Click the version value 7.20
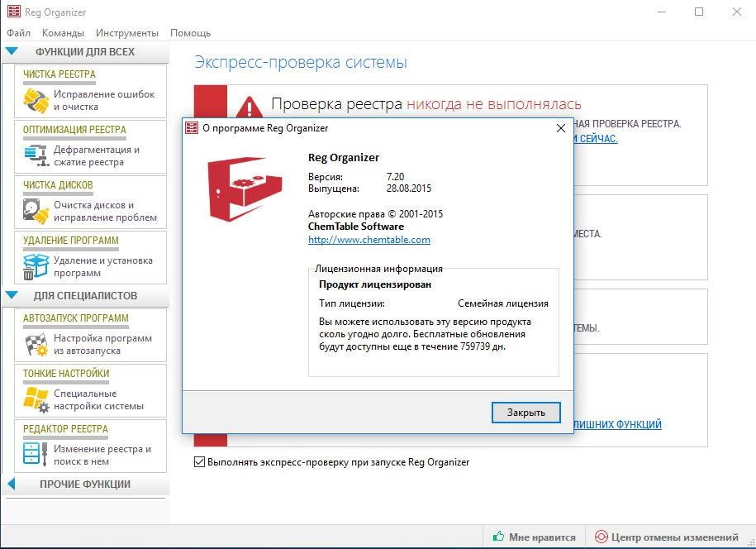The height and width of the screenshot is (549, 756). point(396,177)
